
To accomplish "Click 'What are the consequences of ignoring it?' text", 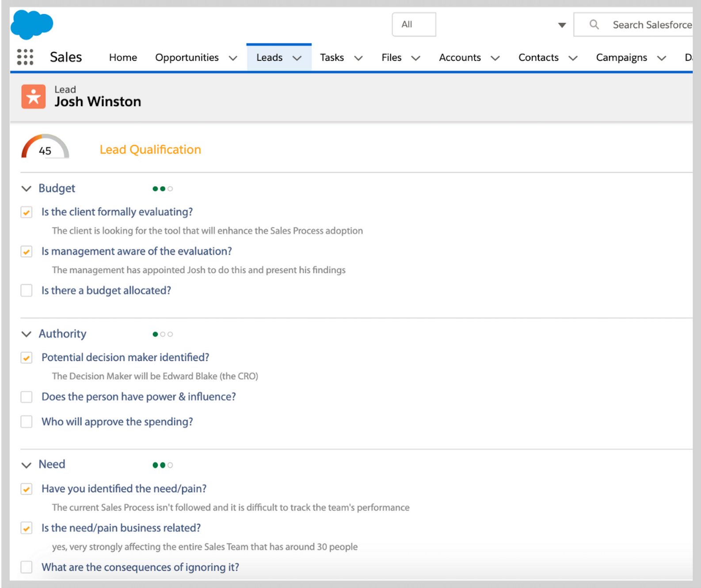I will [140, 567].
